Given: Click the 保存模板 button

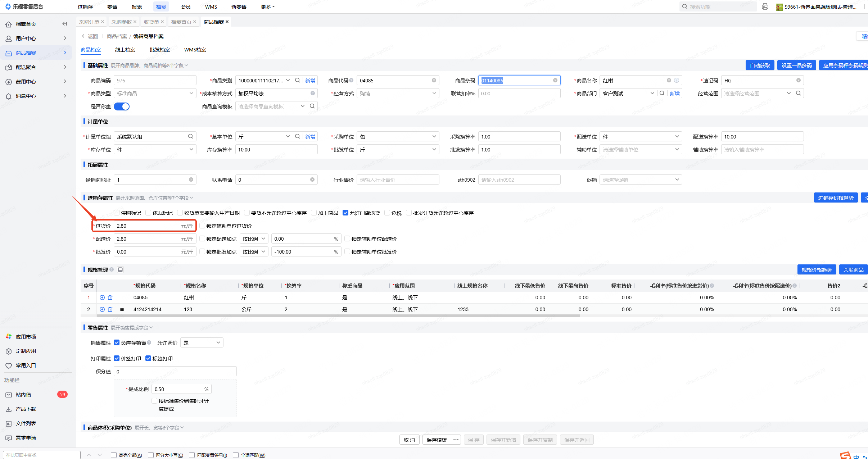Looking at the screenshot, I should [437, 440].
